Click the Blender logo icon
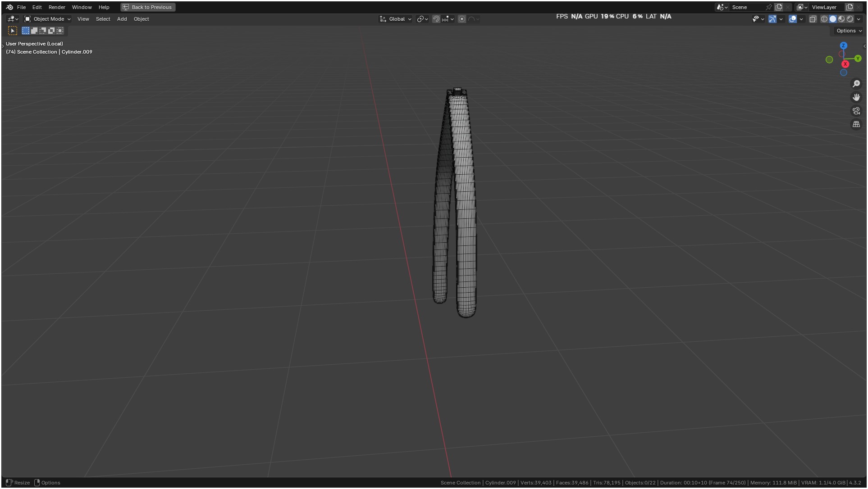 click(9, 7)
